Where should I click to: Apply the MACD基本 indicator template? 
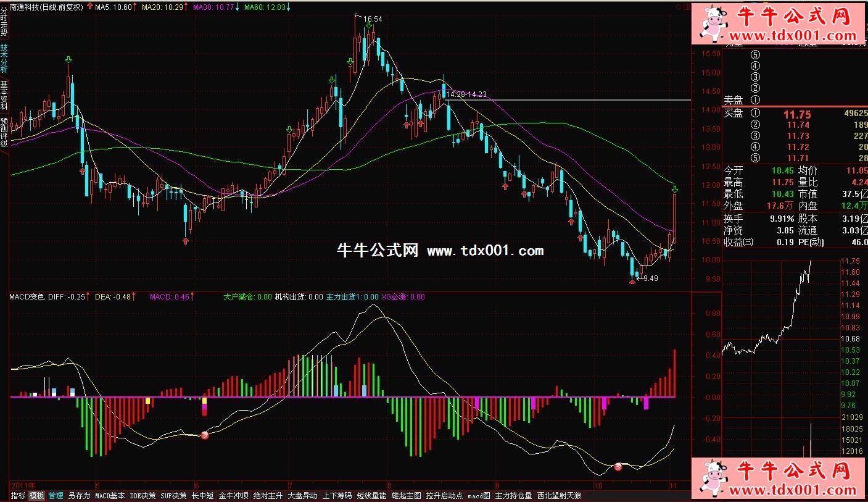tap(110, 495)
